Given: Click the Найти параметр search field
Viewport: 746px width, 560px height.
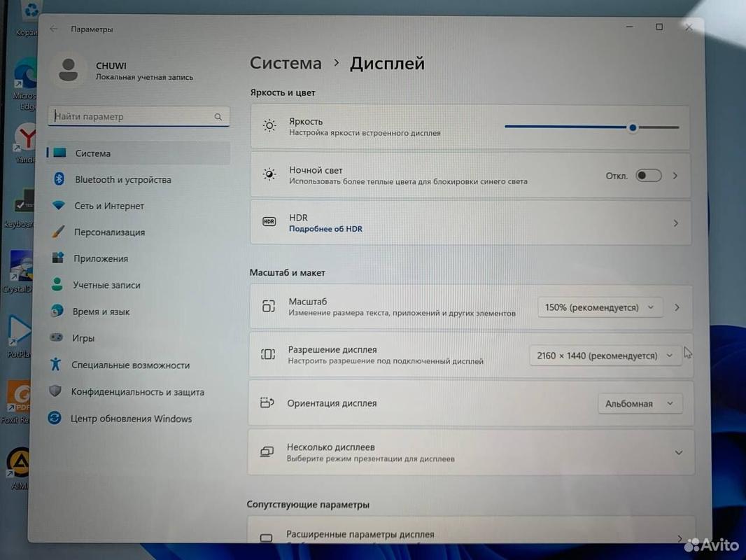Looking at the screenshot, I should point(139,117).
